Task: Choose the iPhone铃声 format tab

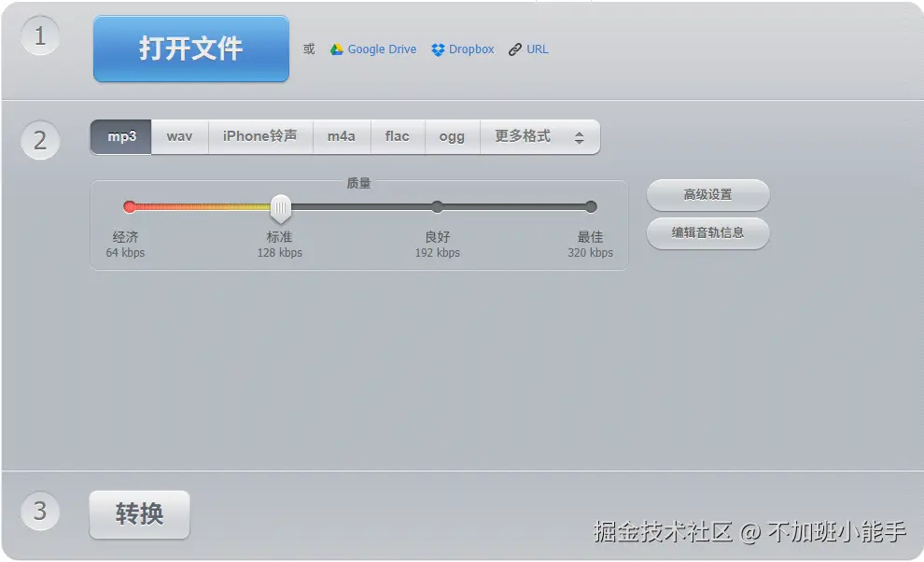Action: click(260, 137)
